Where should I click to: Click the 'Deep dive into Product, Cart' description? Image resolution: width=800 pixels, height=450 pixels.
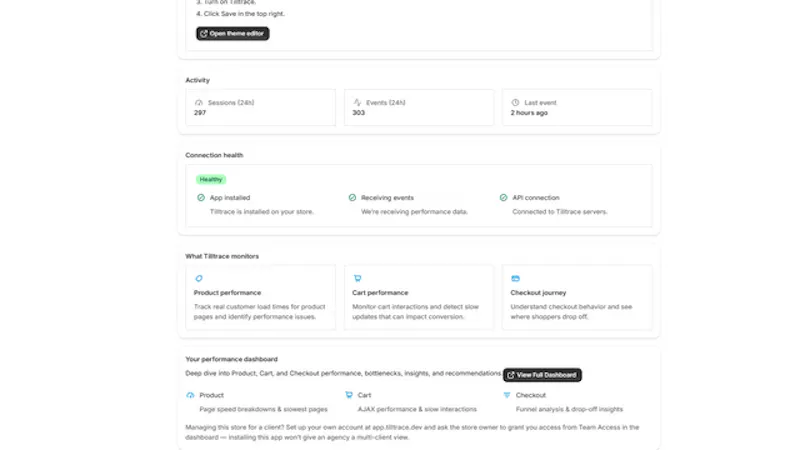point(343,373)
